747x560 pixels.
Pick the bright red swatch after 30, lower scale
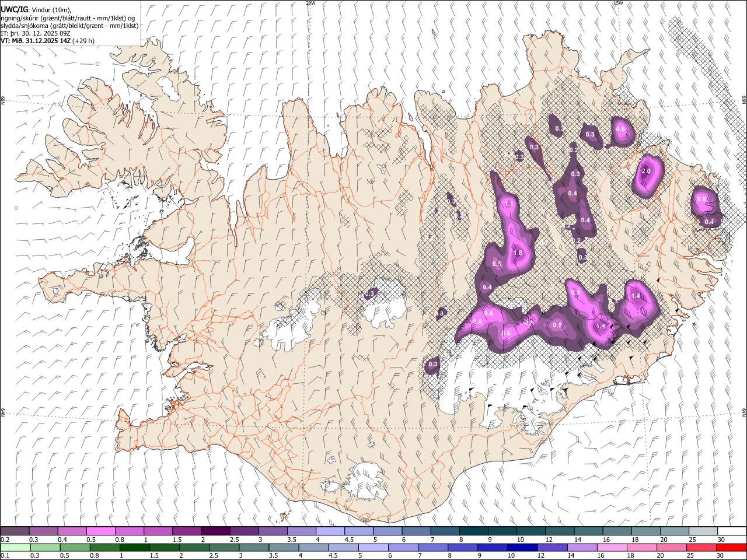click(x=731, y=548)
